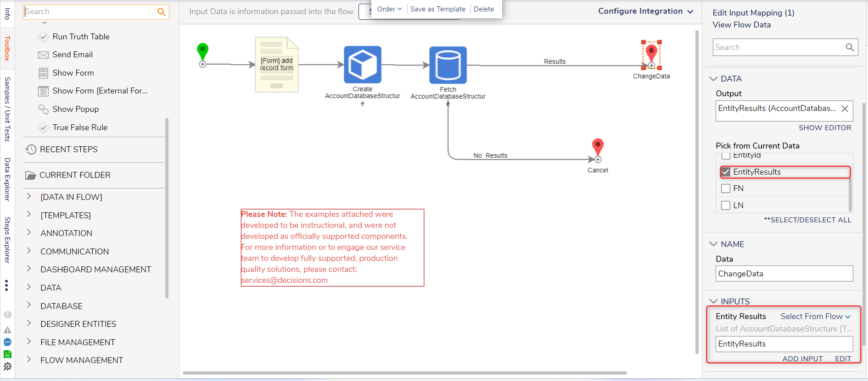
Task: Open the Configure Integration dropdown
Action: tap(645, 11)
